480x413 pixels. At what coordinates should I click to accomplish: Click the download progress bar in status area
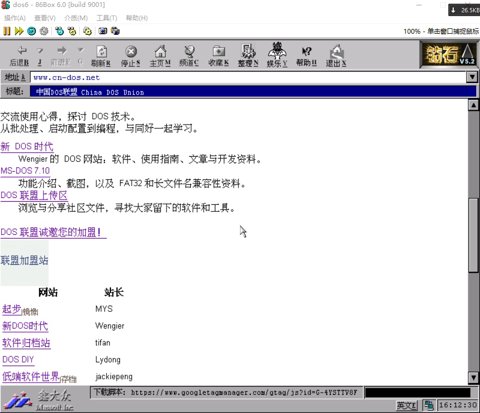[418, 393]
